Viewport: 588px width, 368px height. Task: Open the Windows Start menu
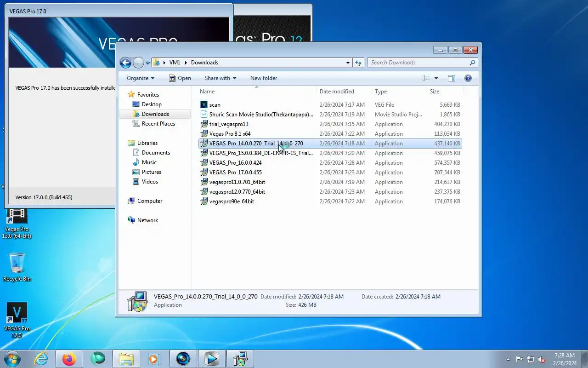coord(12,359)
